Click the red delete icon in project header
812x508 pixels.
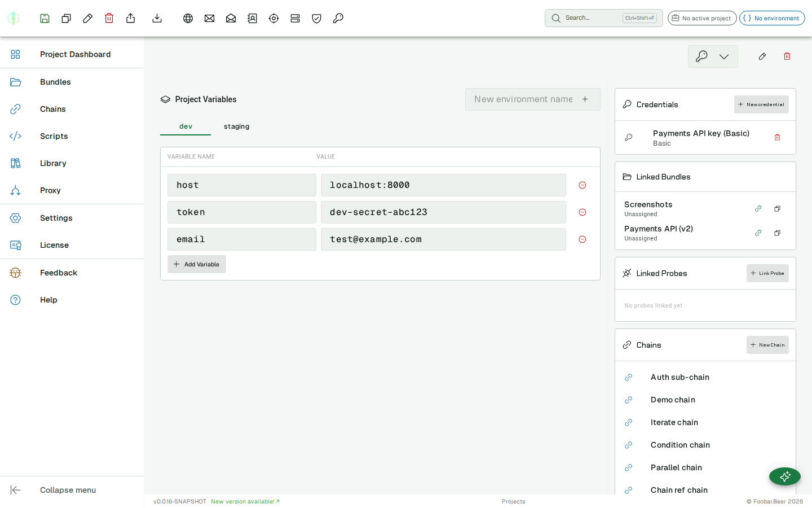[x=787, y=56]
